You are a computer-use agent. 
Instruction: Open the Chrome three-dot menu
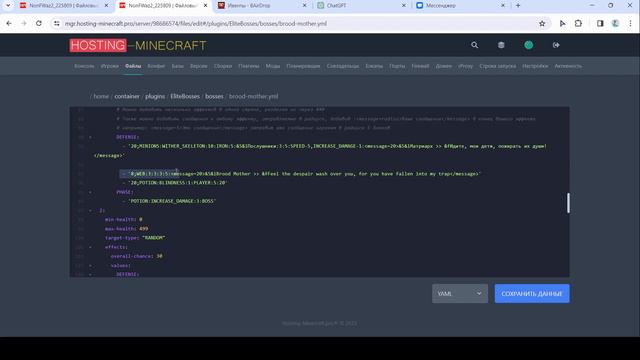pyautogui.click(x=631, y=24)
